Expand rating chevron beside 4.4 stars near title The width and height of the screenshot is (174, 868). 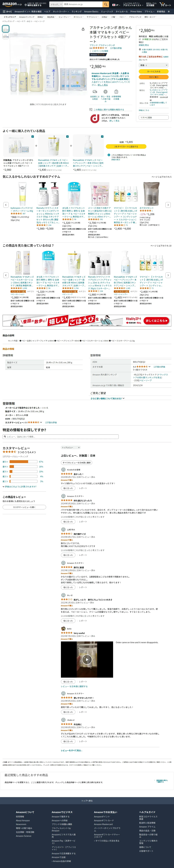pos(106,48)
